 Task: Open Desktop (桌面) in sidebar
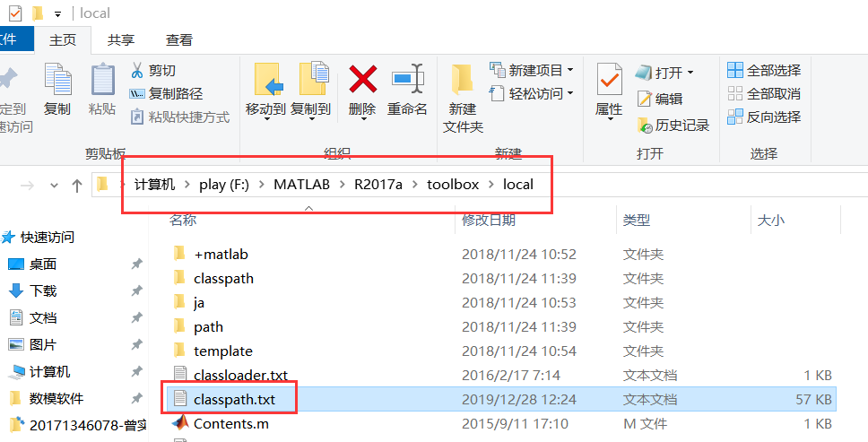[32, 264]
